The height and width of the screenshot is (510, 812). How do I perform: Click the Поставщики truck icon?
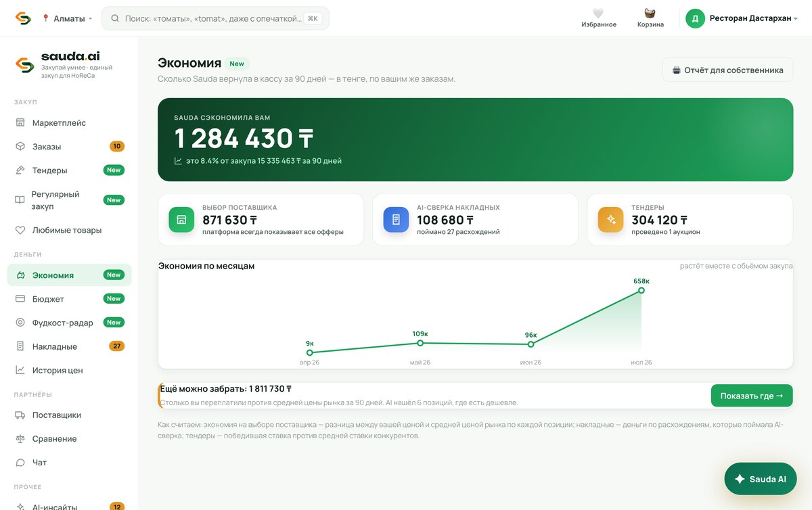(x=20, y=415)
